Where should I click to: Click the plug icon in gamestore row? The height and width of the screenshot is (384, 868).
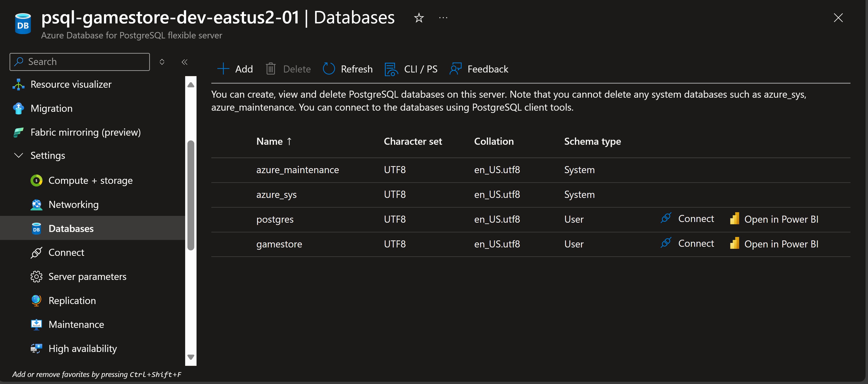(666, 243)
